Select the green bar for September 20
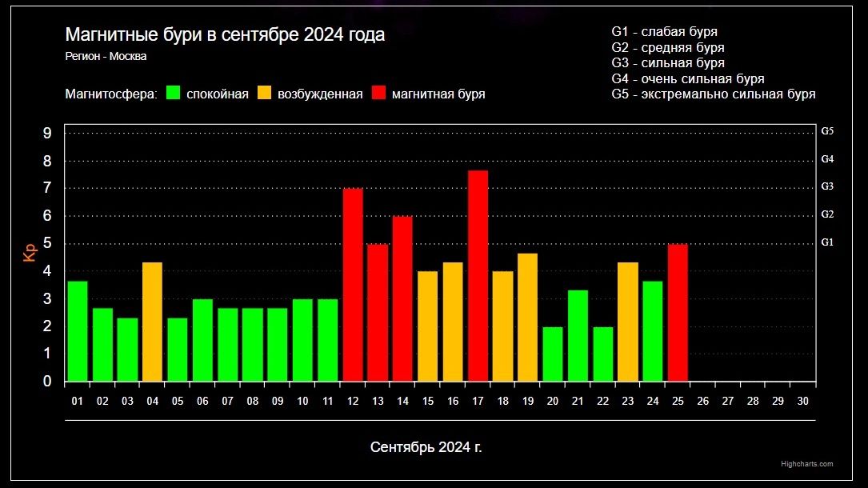This screenshot has height=488, width=868. (553, 354)
